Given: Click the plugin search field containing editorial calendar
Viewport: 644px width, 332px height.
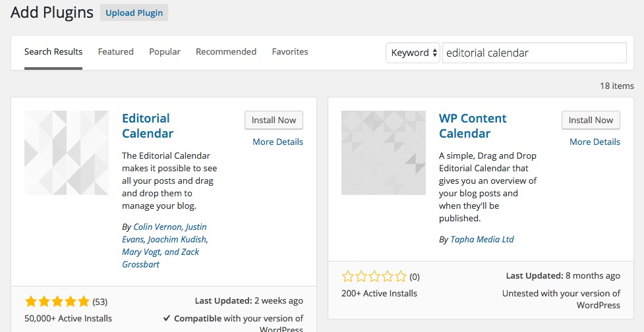Looking at the screenshot, I should click(535, 53).
